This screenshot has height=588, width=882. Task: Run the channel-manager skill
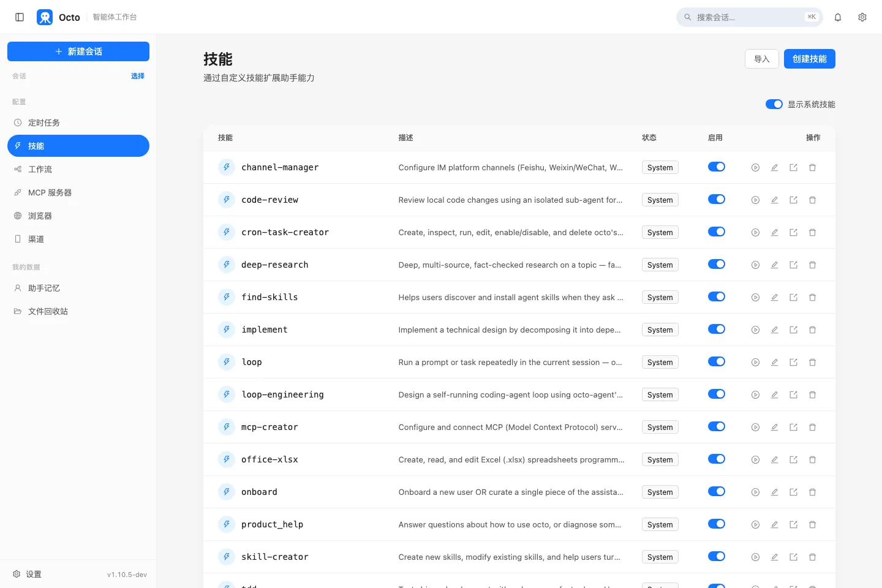(755, 167)
